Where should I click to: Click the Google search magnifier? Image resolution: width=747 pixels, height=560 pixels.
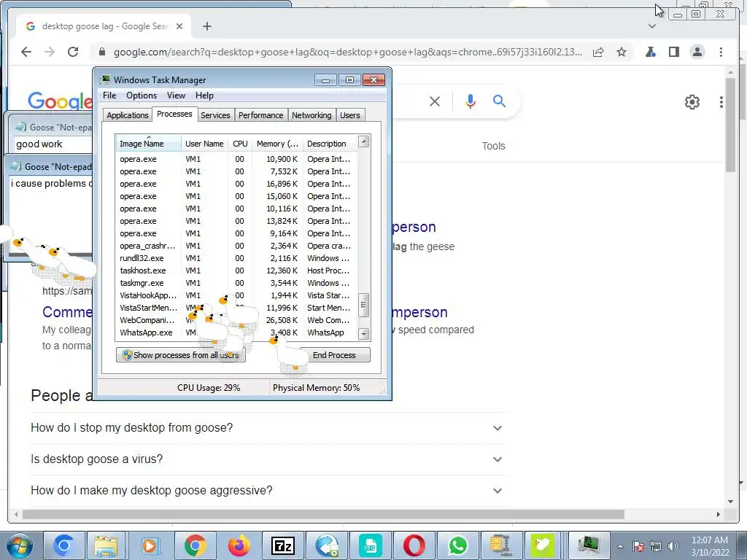click(x=499, y=101)
